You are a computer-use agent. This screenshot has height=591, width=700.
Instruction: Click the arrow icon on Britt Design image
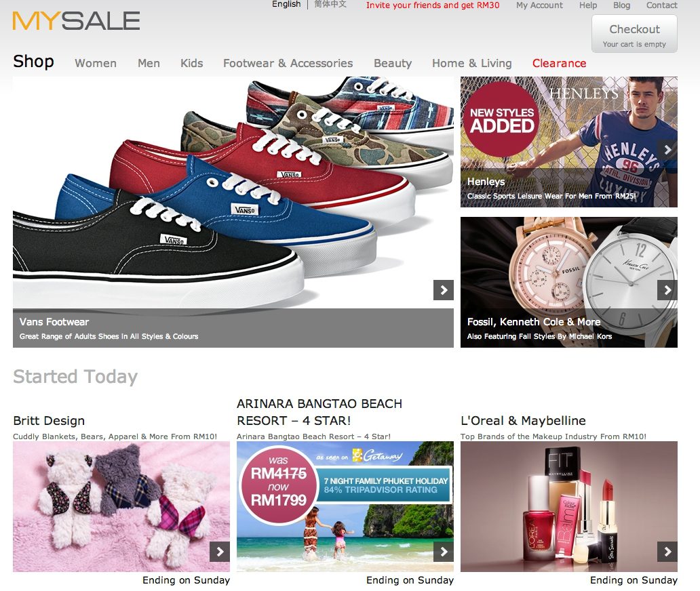(x=220, y=552)
